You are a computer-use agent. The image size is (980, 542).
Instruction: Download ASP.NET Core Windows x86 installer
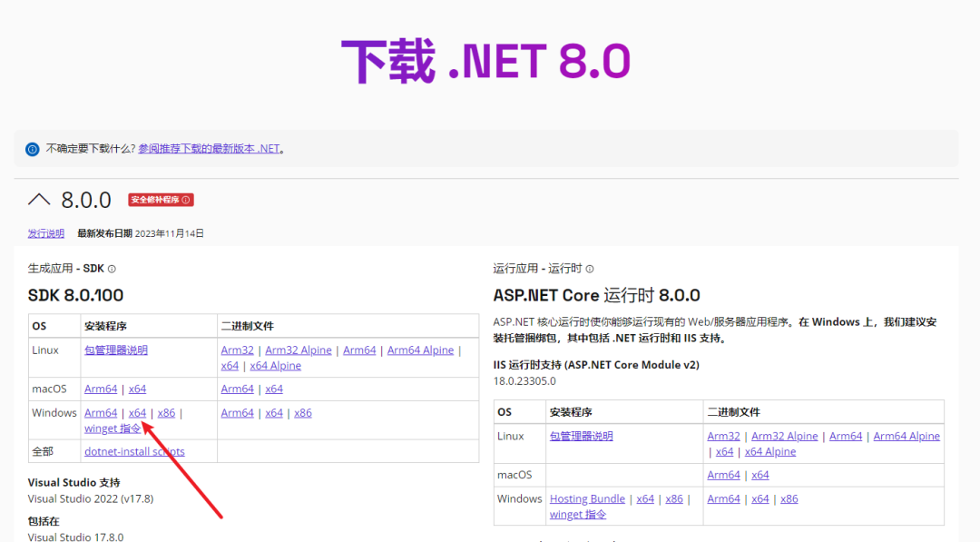pyautogui.click(x=673, y=498)
